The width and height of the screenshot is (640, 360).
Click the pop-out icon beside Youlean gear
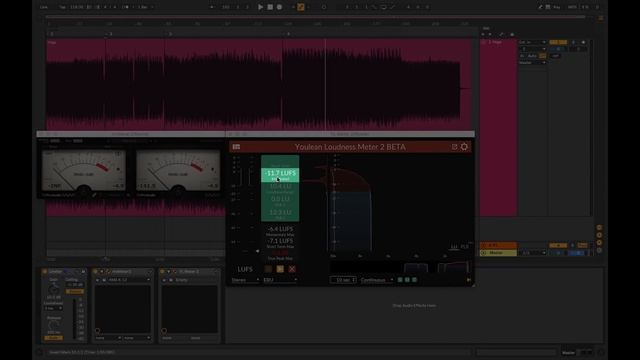point(454,147)
